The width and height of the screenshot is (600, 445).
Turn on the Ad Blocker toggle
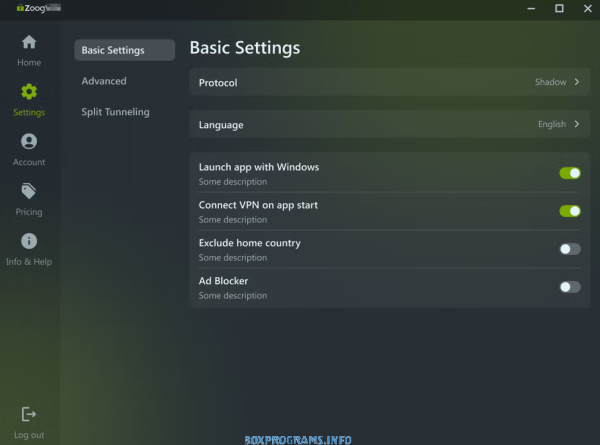point(570,287)
